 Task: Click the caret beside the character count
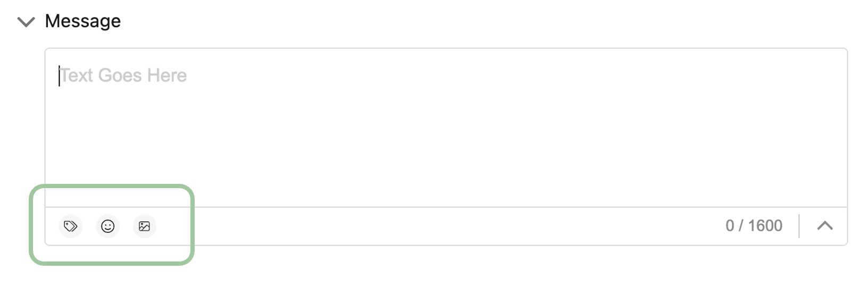[824, 226]
